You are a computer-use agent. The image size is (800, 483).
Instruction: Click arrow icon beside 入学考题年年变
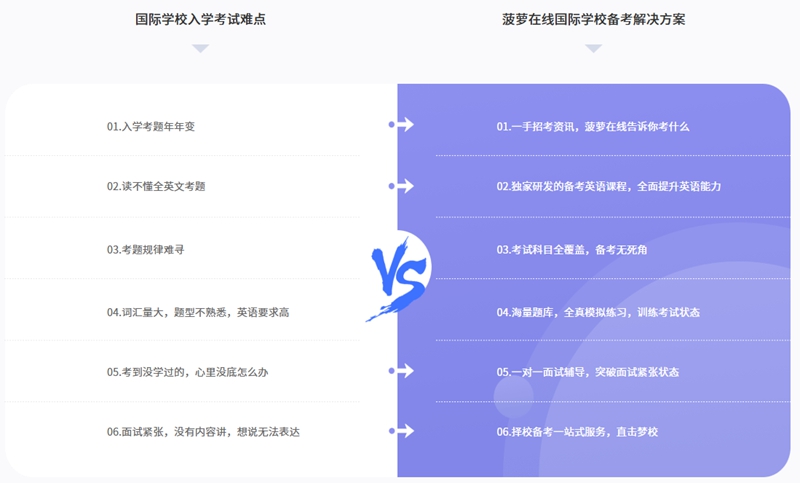[401, 125]
